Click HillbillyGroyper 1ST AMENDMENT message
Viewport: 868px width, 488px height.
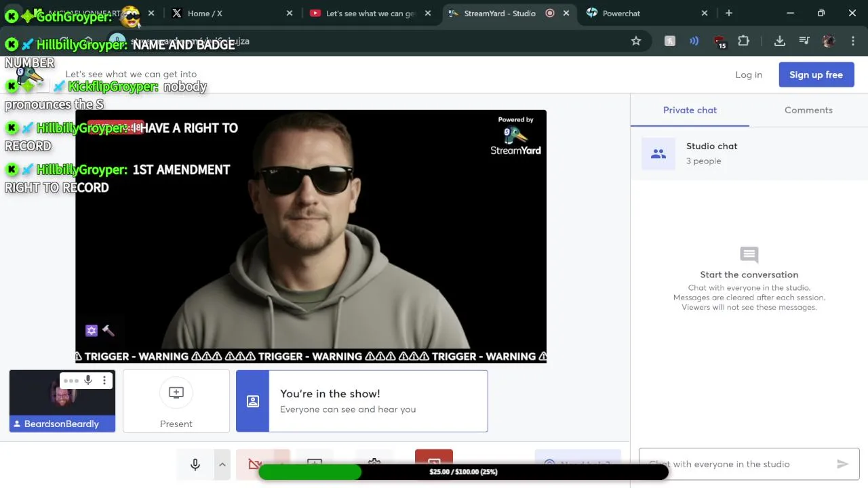(x=118, y=178)
